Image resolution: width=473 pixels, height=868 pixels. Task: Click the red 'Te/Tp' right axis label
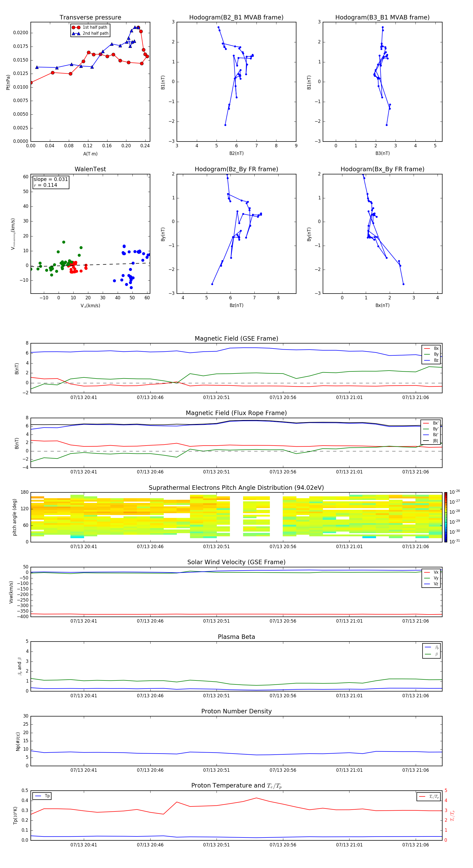453,815
